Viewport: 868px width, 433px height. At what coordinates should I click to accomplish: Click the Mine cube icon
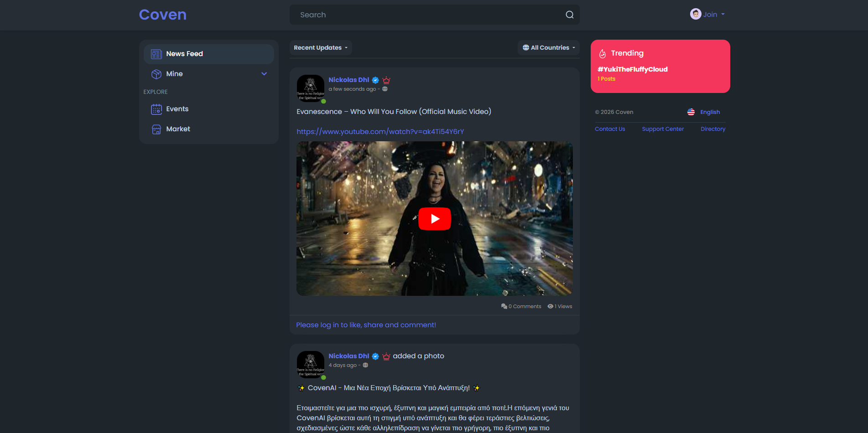click(156, 74)
